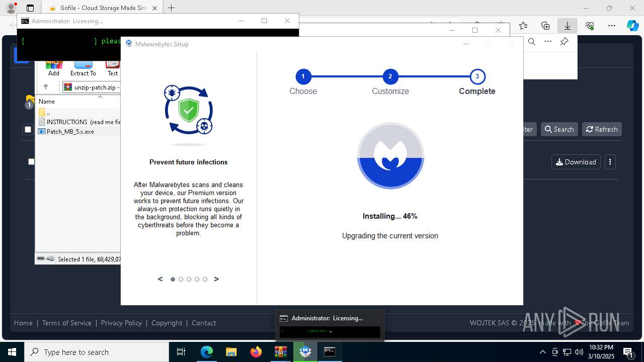Click the Edge profile avatar
The image size is (644, 362).
point(11,8)
